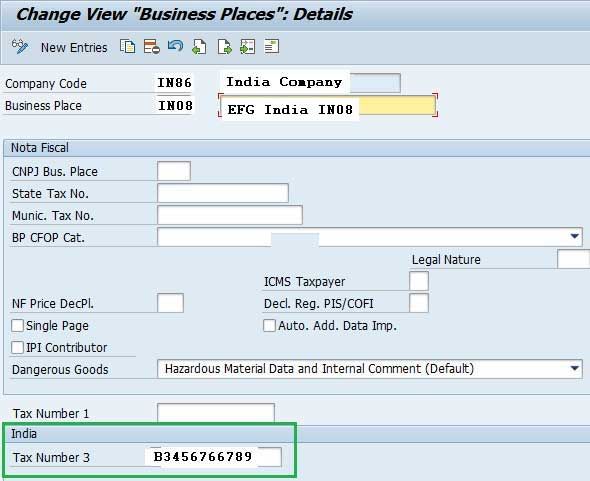The image size is (590, 481).
Task: Click the Other Entry position icon
Action: pyautogui.click(x=248, y=47)
